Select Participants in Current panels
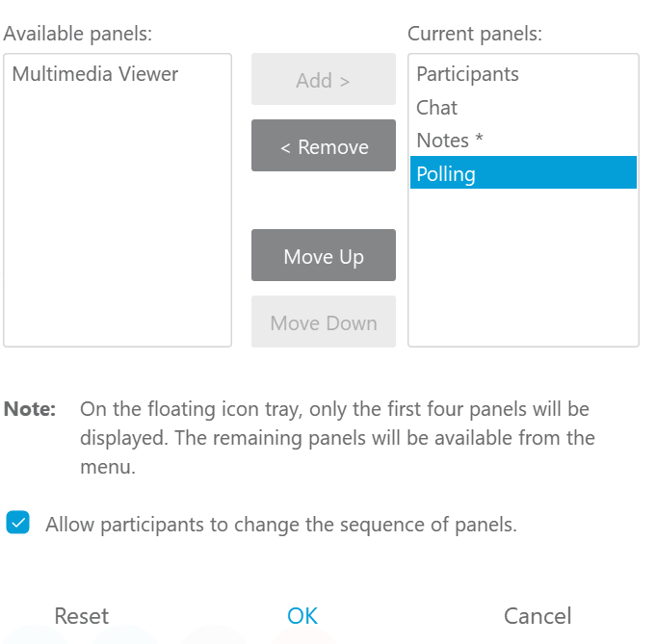The width and height of the screenshot is (656, 644). point(467,74)
